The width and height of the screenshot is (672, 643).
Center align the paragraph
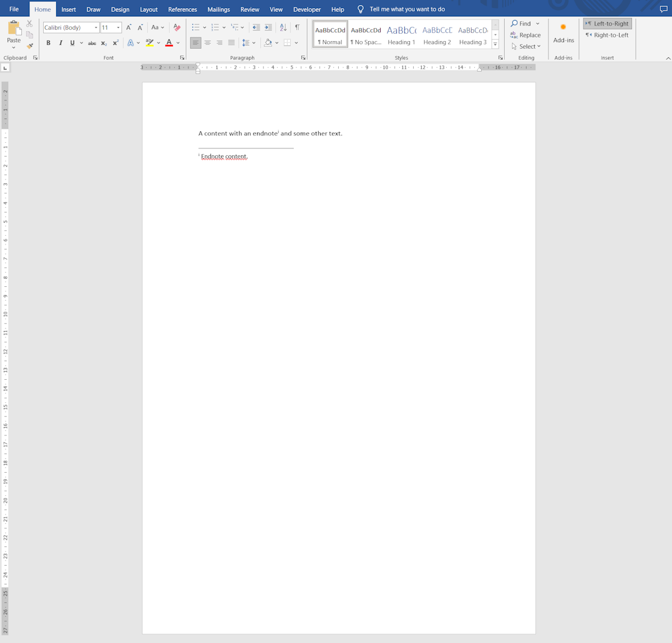point(207,43)
